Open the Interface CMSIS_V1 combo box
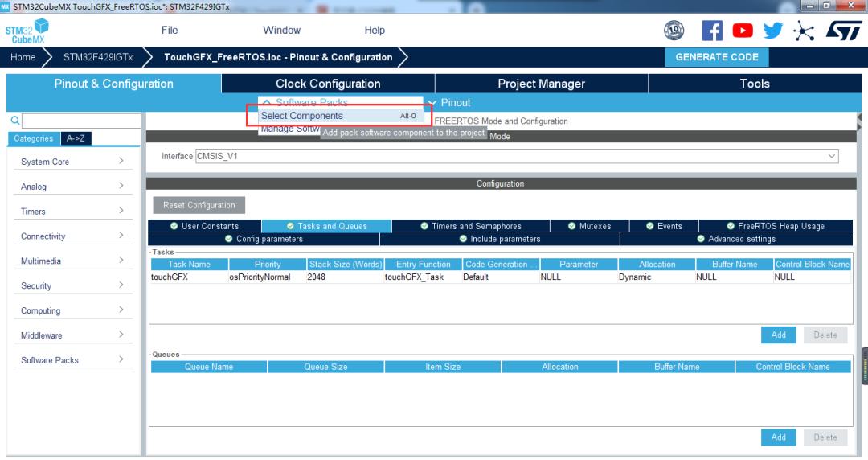This screenshot has height=460, width=868. pyautogui.click(x=517, y=156)
